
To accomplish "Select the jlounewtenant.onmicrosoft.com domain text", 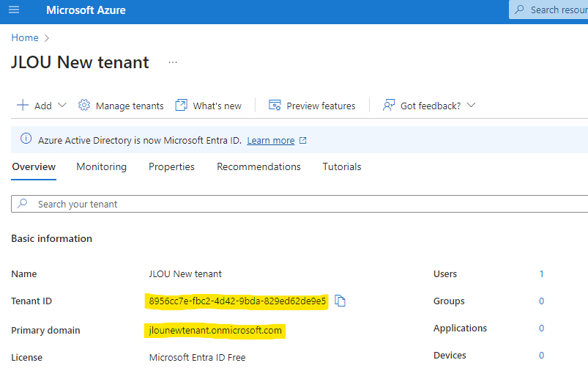I will (x=215, y=331).
